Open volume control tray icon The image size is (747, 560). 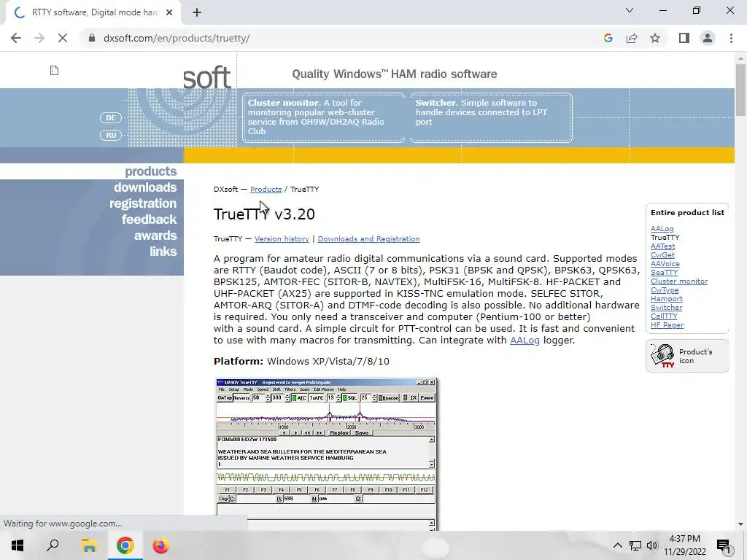(651, 545)
